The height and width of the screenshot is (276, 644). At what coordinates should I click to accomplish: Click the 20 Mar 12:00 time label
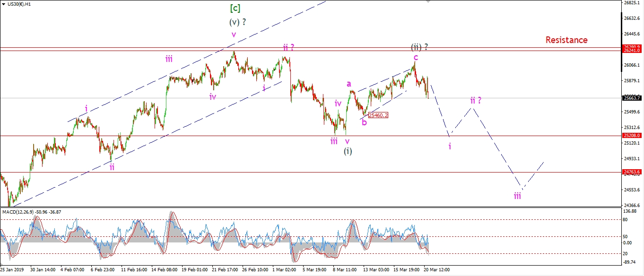coord(438,270)
